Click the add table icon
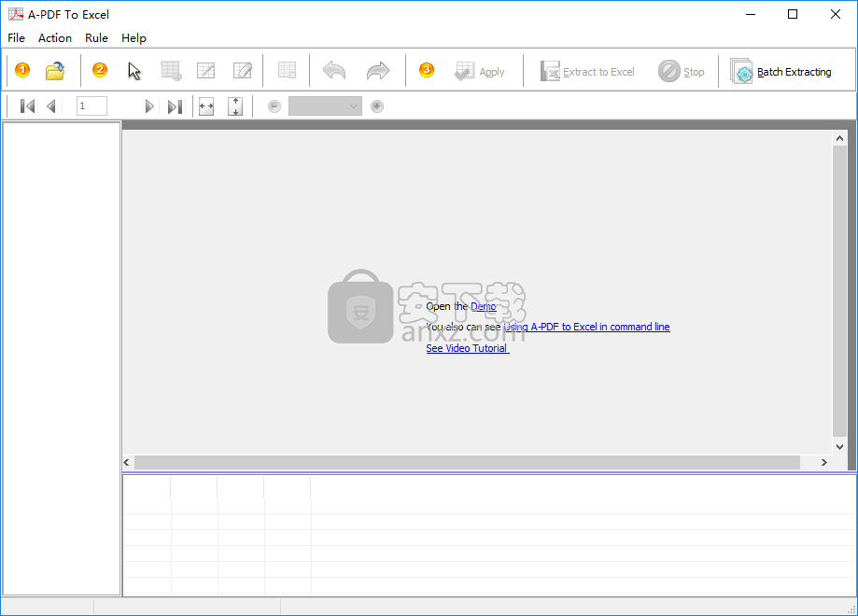858x616 pixels. pyautogui.click(x=171, y=71)
